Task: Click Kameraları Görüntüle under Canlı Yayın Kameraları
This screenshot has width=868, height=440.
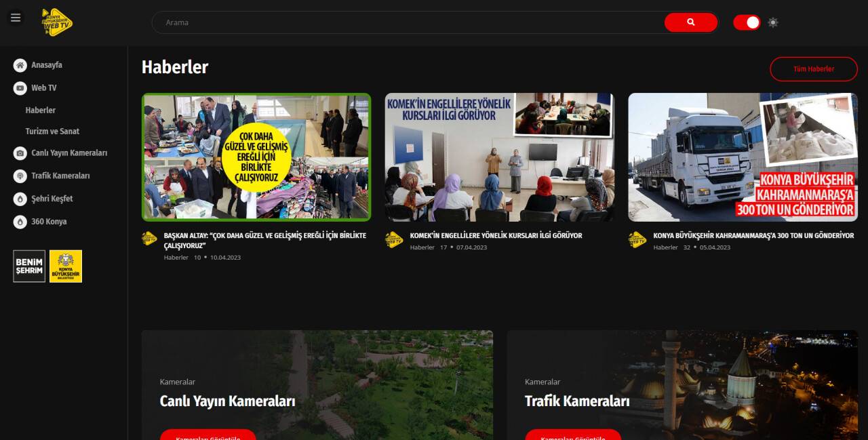Action: 208,438
